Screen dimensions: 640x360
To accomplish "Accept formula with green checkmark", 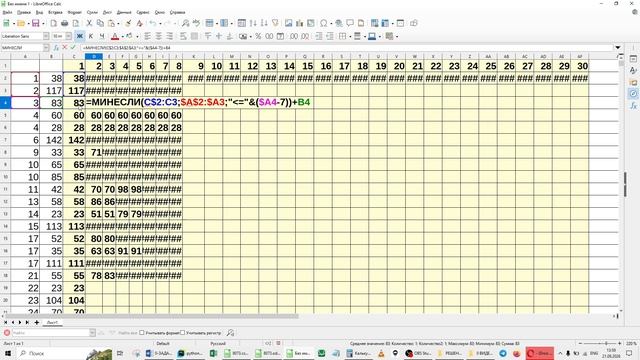I will 73,48.
